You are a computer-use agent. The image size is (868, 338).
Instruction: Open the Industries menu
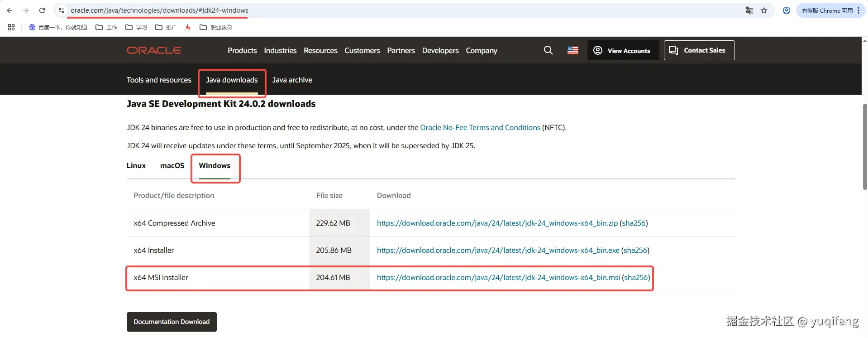[x=280, y=50]
